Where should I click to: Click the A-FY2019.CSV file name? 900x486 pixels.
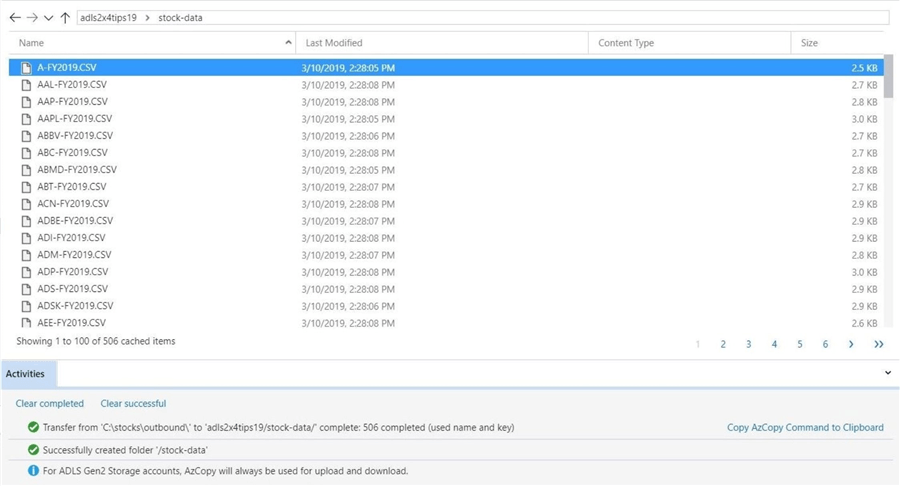coord(67,68)
